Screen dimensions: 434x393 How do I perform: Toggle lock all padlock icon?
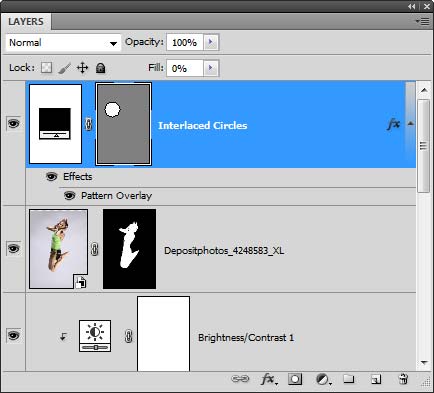click(x=100, y=68)
